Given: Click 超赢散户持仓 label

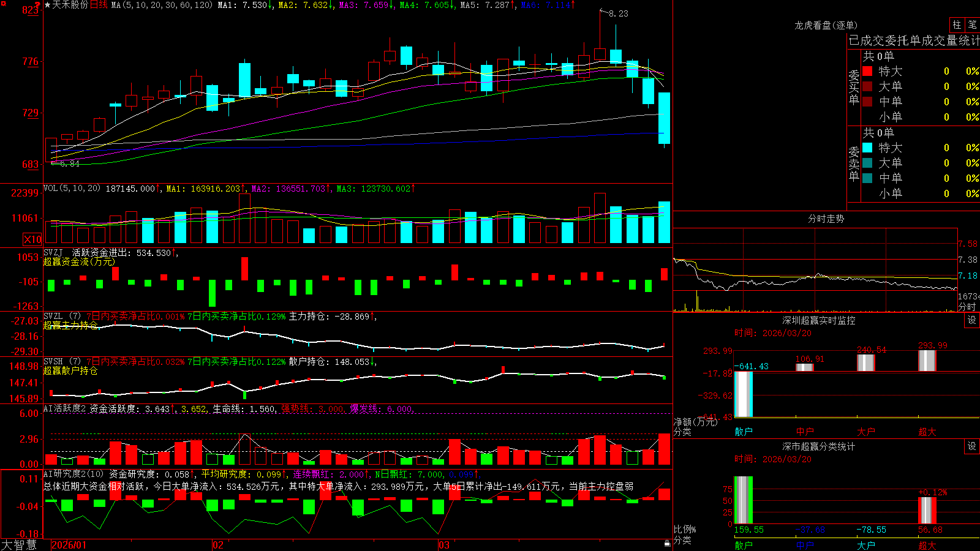Looking at the screenshot, I should [x=70, y=370].
